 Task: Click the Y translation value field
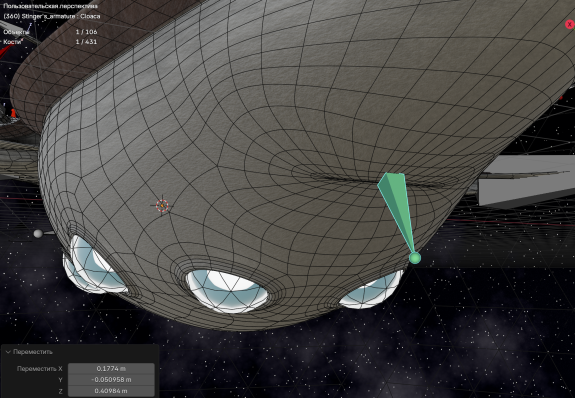click(111, 380)
